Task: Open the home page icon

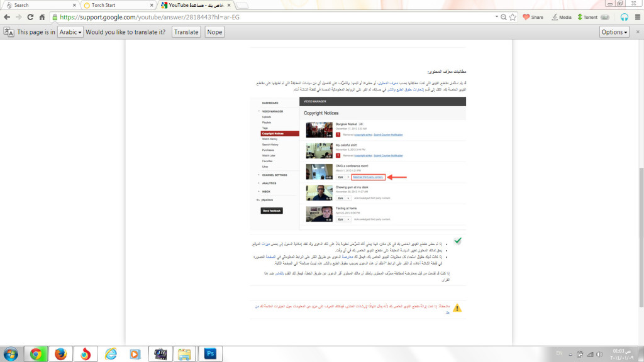Action: [x=42, y=17]
